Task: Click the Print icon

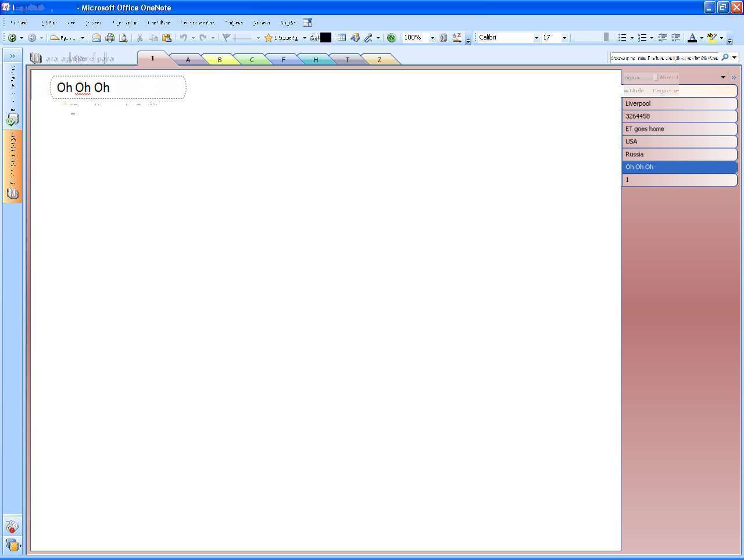Action: [110, 38]
